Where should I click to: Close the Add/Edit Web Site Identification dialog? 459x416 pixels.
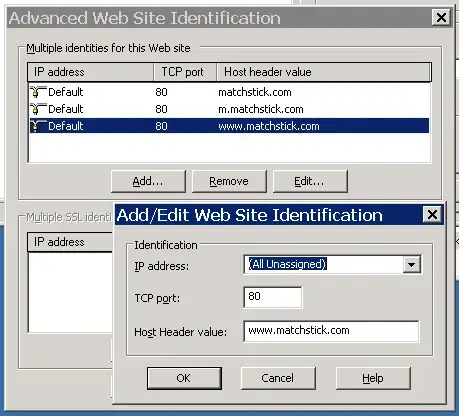coord(432,214)
